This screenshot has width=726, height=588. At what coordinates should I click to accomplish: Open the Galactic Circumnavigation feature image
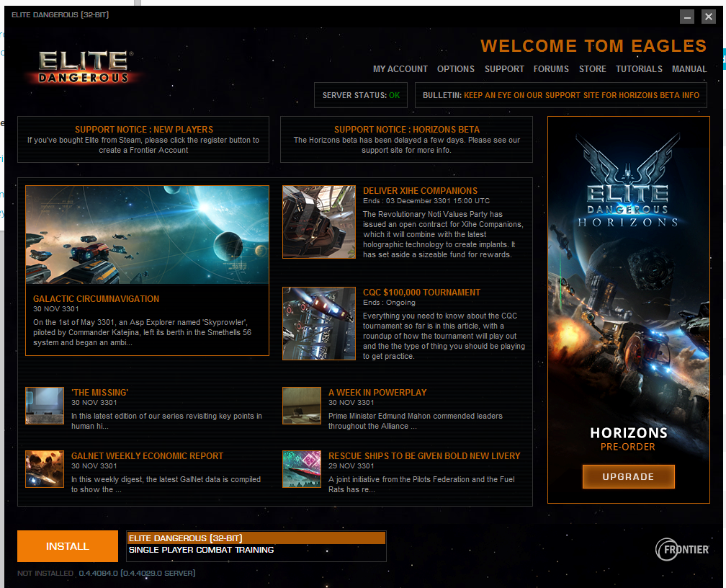tap(147, 235)
